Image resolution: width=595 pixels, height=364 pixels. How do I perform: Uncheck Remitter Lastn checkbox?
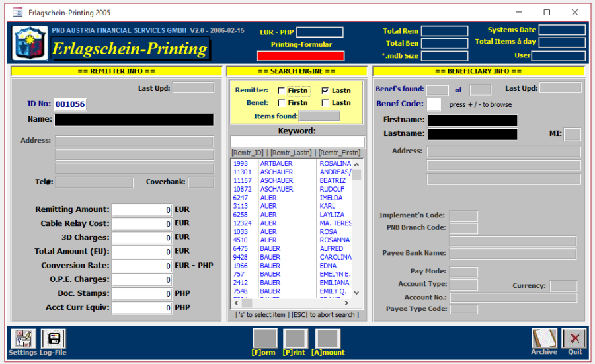pyautogui.click(x=325, y=91)
